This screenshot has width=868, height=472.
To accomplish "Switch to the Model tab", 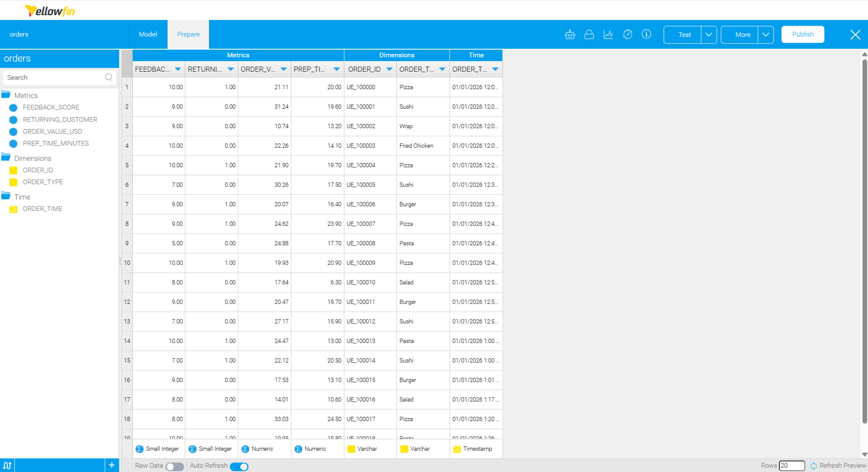I will (x=148, y=34).
